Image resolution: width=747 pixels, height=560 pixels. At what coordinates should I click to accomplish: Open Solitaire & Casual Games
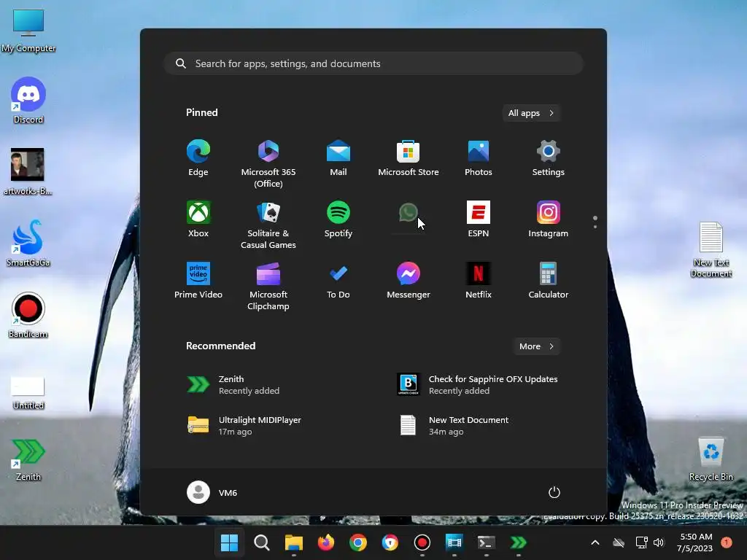[268, 225]
